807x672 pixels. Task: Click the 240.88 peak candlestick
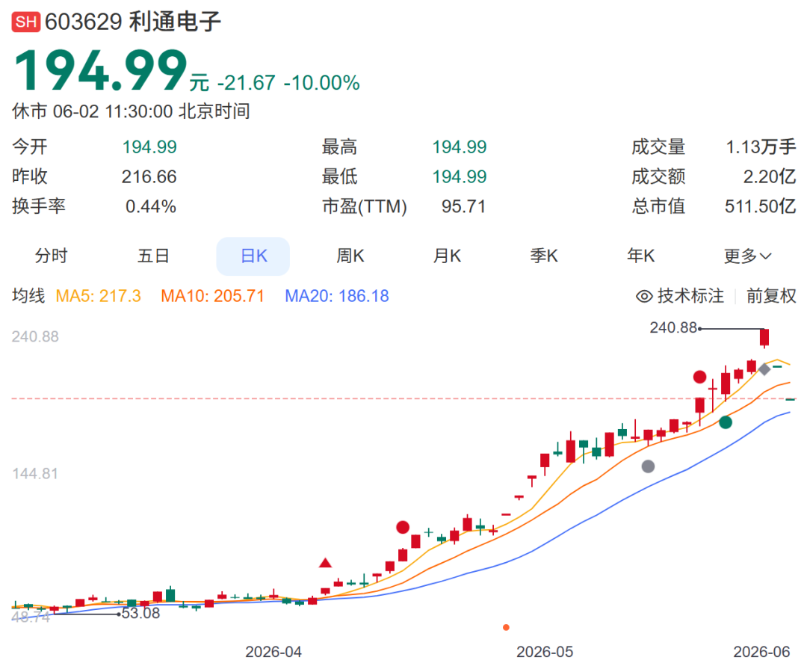[765, 338]
